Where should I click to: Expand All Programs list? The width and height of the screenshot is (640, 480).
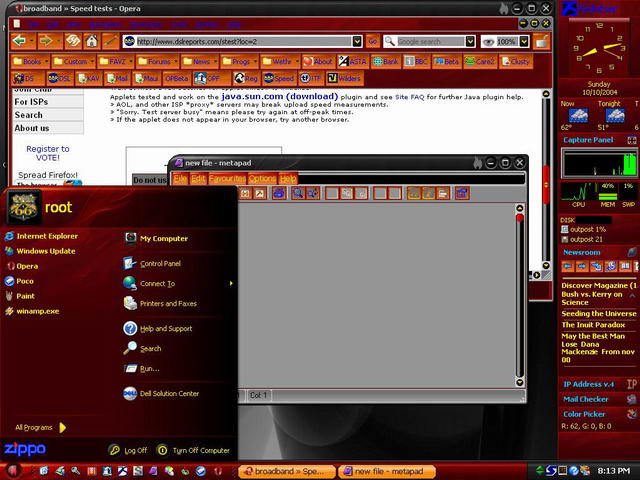[x=40, y=427]
